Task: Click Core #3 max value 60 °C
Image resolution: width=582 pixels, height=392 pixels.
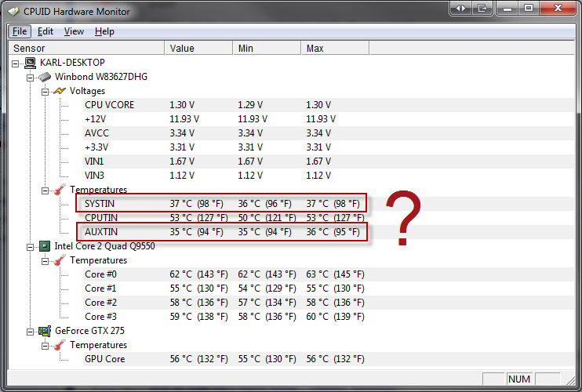Action: tap(335, 317)
